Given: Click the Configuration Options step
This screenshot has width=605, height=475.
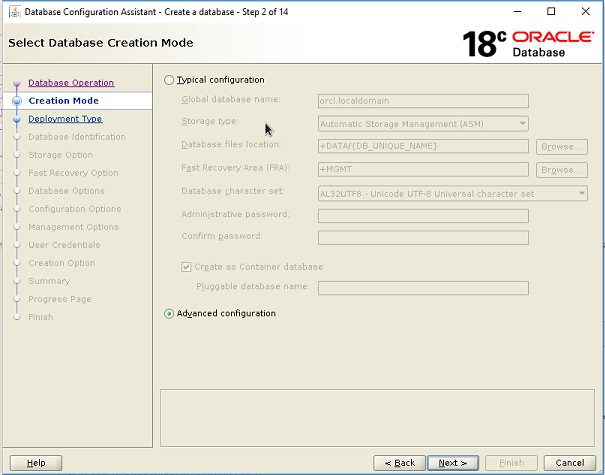Looking at the screenshot, I should tap(75, 209).
